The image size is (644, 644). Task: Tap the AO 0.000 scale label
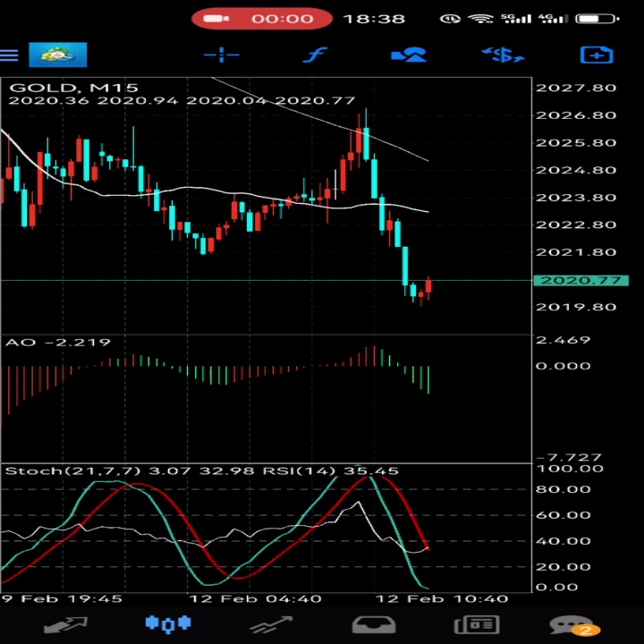click(563, 366)
